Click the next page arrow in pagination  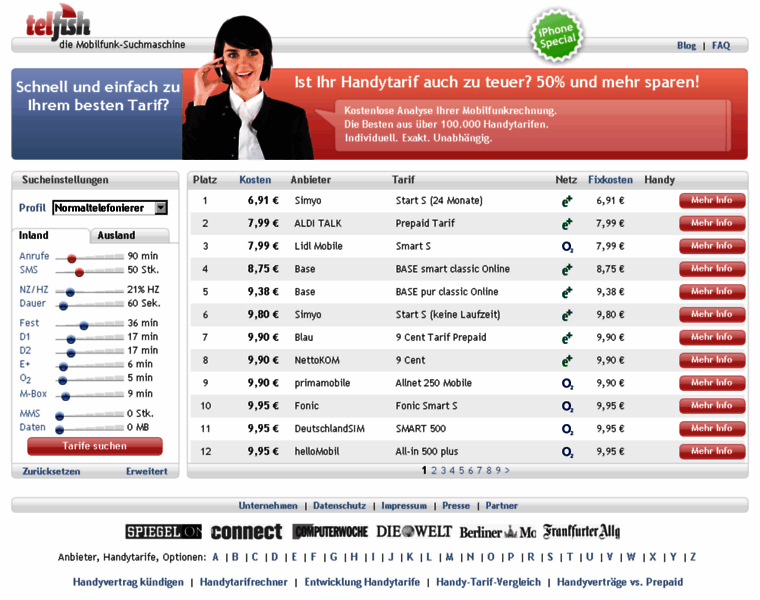point(507,471)
